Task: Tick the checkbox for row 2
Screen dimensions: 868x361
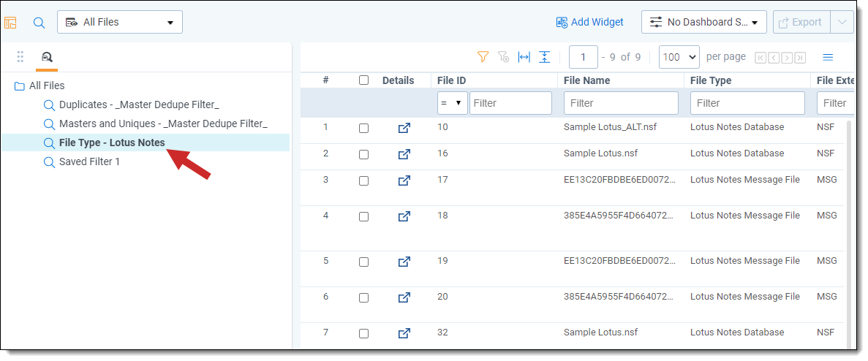Action: coord(363,154)
